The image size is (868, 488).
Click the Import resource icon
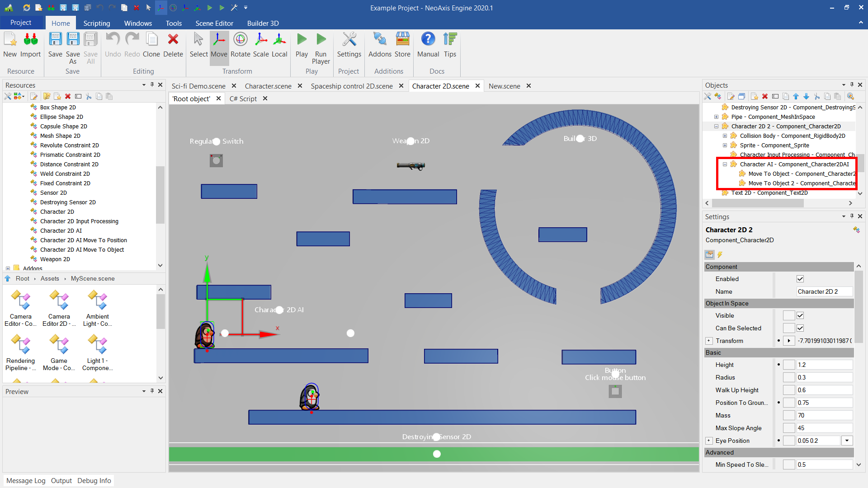(30, 45)
